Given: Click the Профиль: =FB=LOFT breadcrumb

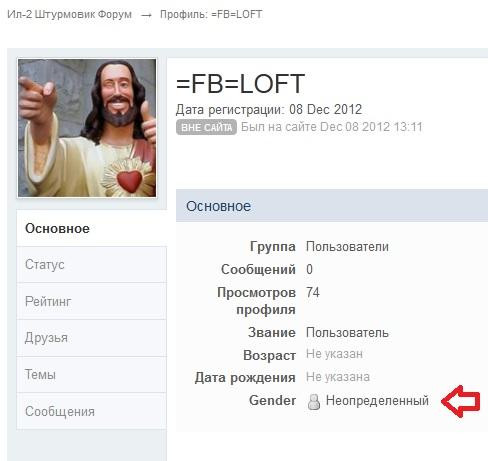Looking at the screenshot, I should (x=211, y=14).
